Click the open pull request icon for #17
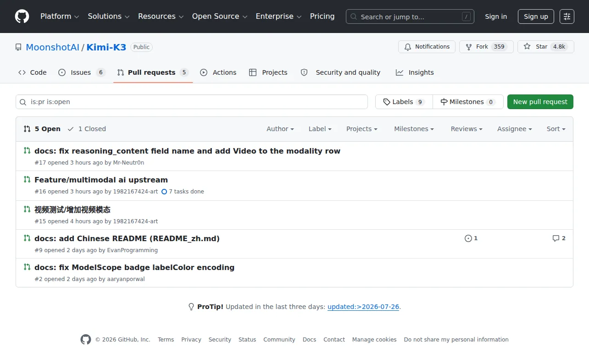Image resolution: width=589 pixels, height=364 pixels. coord(27,151)
